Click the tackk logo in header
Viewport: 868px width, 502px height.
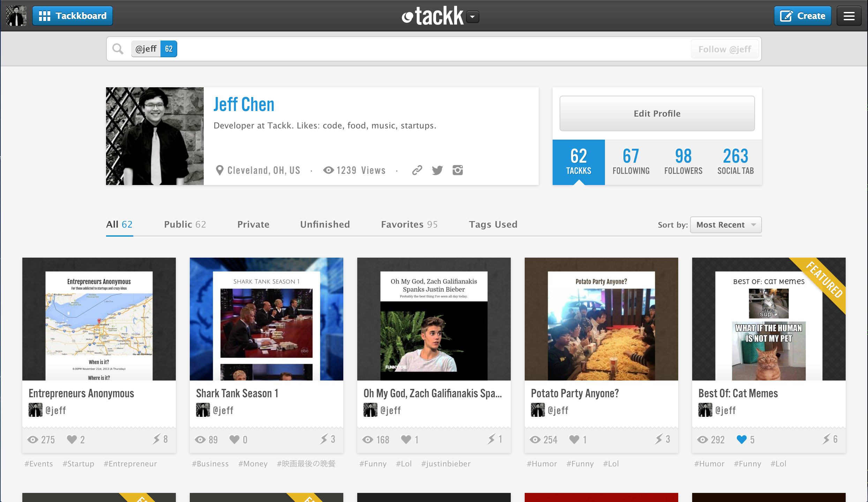point(433,16)
